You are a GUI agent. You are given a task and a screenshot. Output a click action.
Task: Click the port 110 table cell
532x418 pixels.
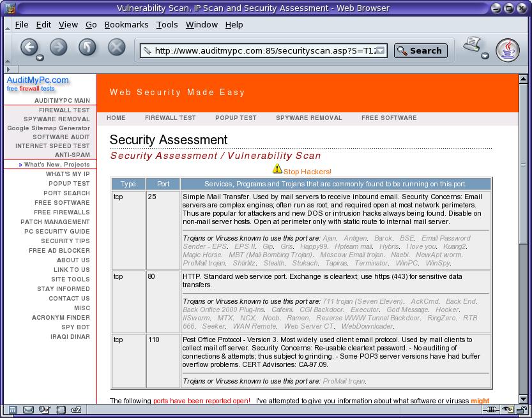click(163, 361)
